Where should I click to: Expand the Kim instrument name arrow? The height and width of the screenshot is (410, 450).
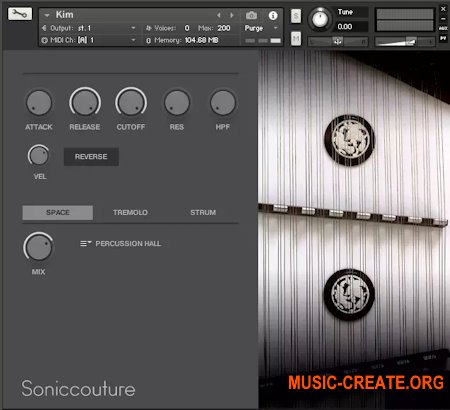coord(47,15)
